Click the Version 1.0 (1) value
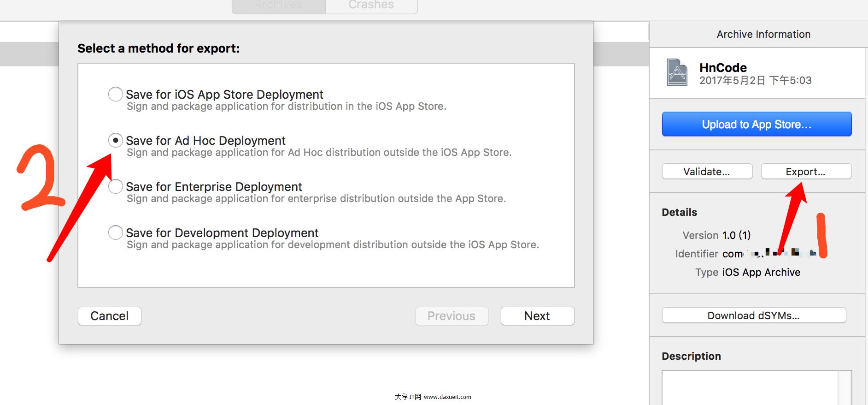 [x=736, y=235]
